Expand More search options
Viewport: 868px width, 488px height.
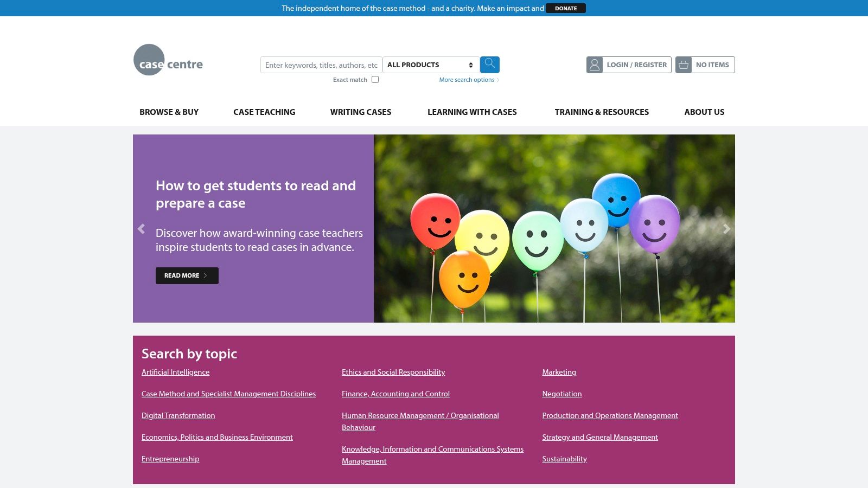point(469,80)
